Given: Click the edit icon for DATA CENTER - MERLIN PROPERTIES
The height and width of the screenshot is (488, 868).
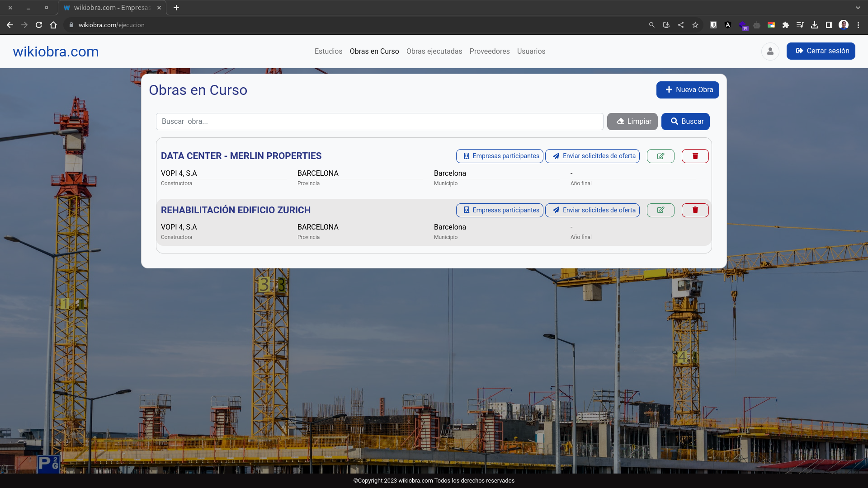Looking at the screenshot, I should [660, 156].
